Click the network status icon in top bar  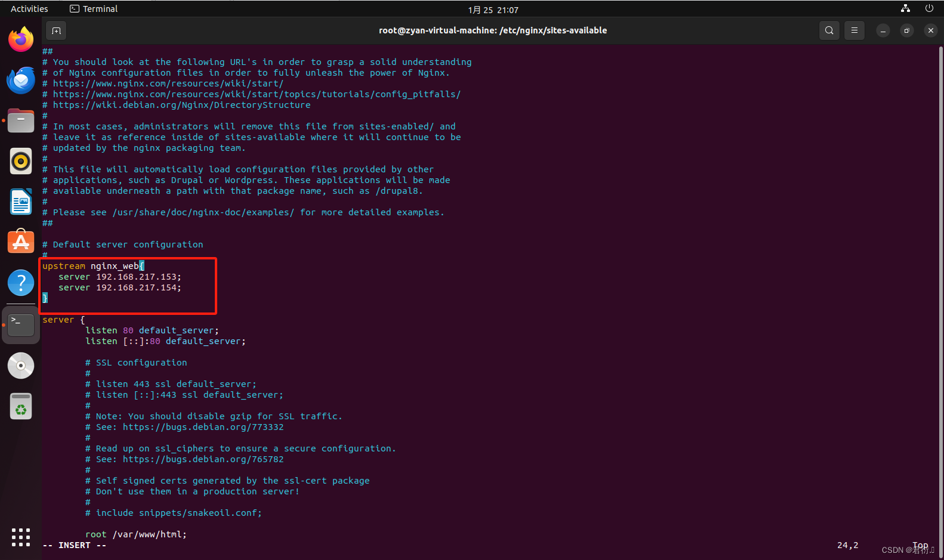pos(905,8)
